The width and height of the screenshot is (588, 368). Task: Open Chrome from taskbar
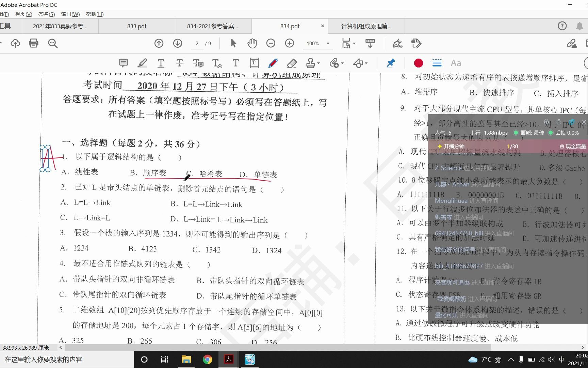(207, 359)
